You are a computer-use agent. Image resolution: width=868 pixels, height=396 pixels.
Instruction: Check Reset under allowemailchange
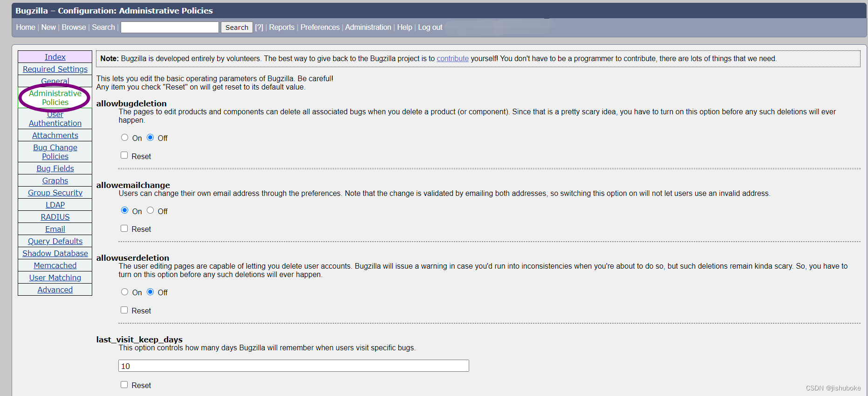124,229
